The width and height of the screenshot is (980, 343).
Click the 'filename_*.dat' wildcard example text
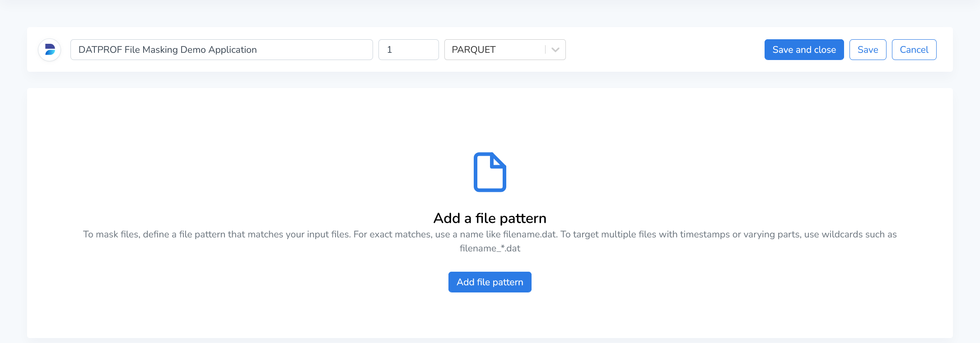(490, 248)
